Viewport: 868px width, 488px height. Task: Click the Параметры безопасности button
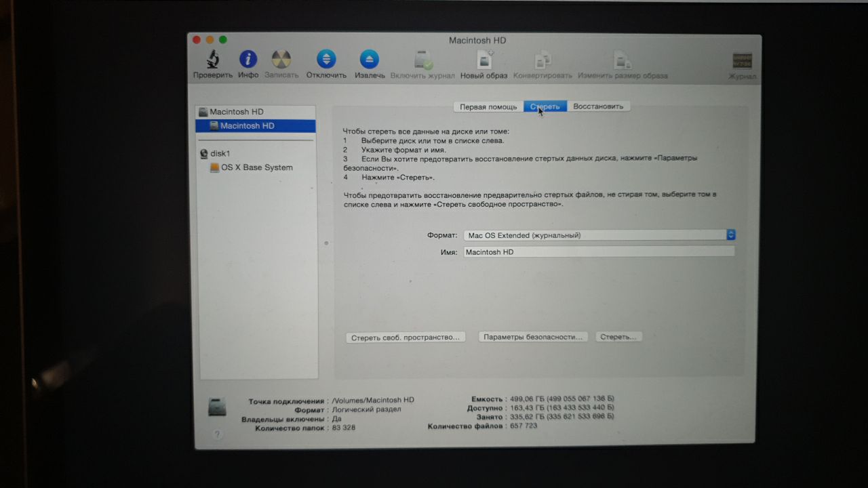[x=534, y=336]
